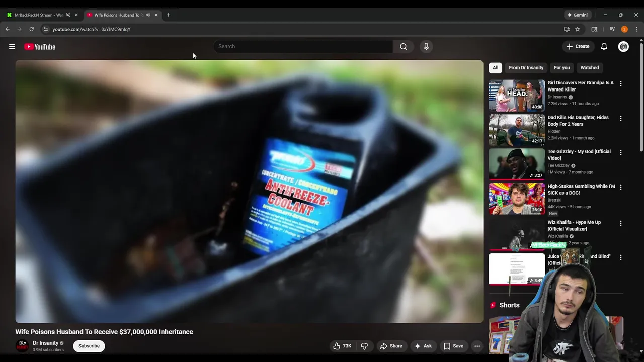
Task: Open Gemini in Chrome
Action: [x=577, y=15]
